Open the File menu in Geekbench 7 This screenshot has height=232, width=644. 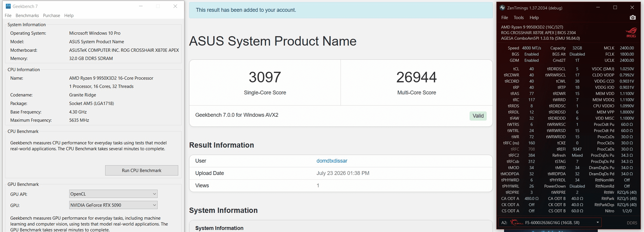pos(8,16)
